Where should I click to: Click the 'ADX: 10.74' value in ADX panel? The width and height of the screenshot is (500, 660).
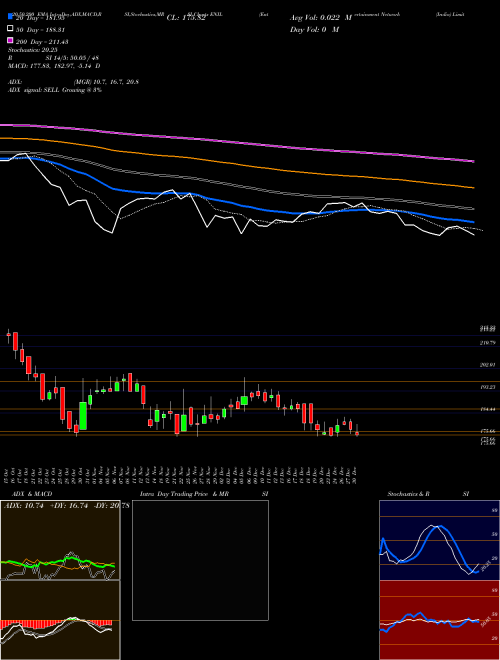[x=24, y=506]
